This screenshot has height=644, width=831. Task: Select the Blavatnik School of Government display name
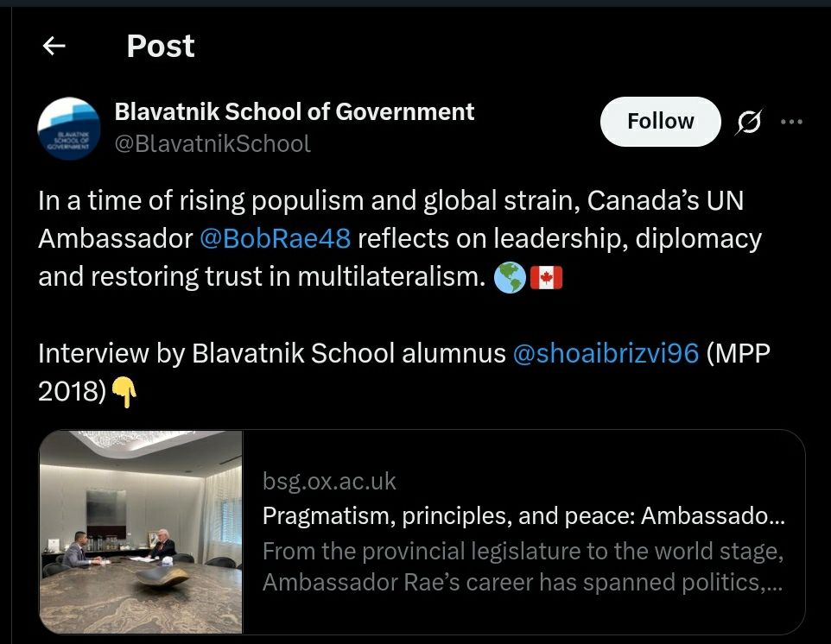click(294, 112)
